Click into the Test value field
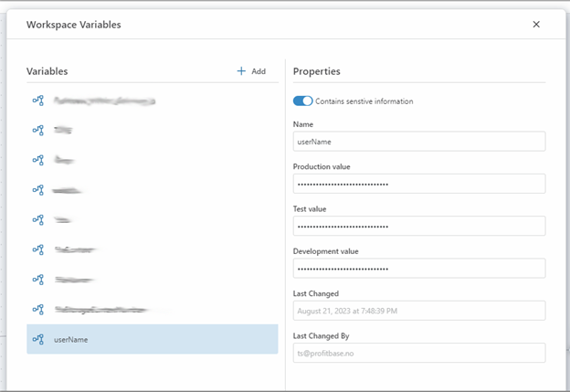This screenshot has width=570, height=392. tap(418, 226)
